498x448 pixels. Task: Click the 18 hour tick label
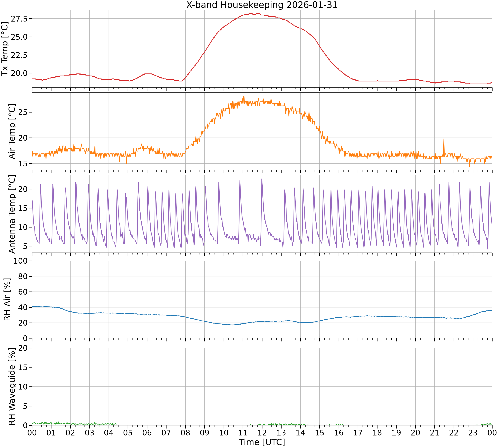(x=377, y=433)
